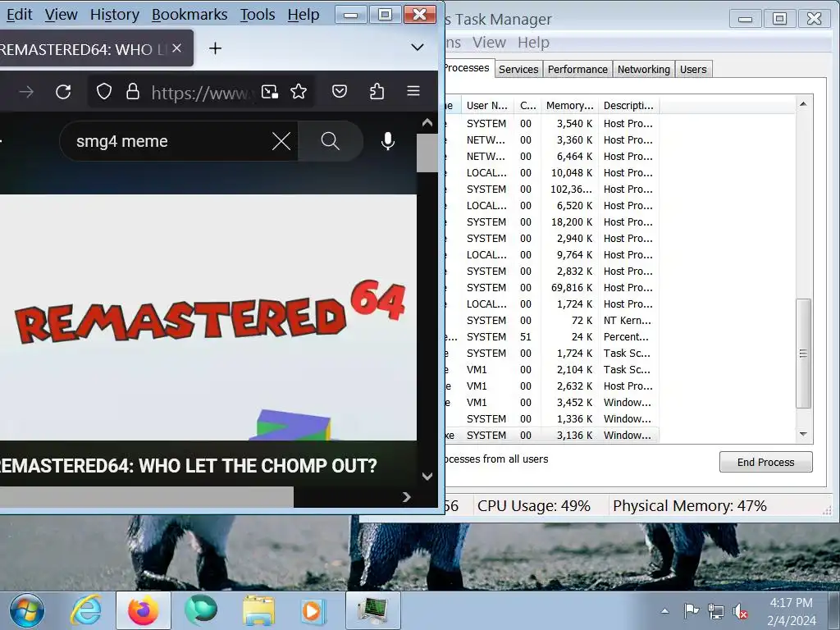Viewport: 840px width, 630px height.
Task: Open Windows Explorer folder on taskbar
Action: click(x=258, y=610)
